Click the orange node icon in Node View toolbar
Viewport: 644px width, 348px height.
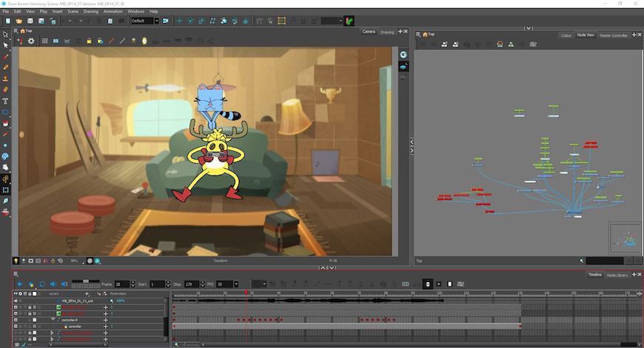pyautogui.click(x=500, y=44)
